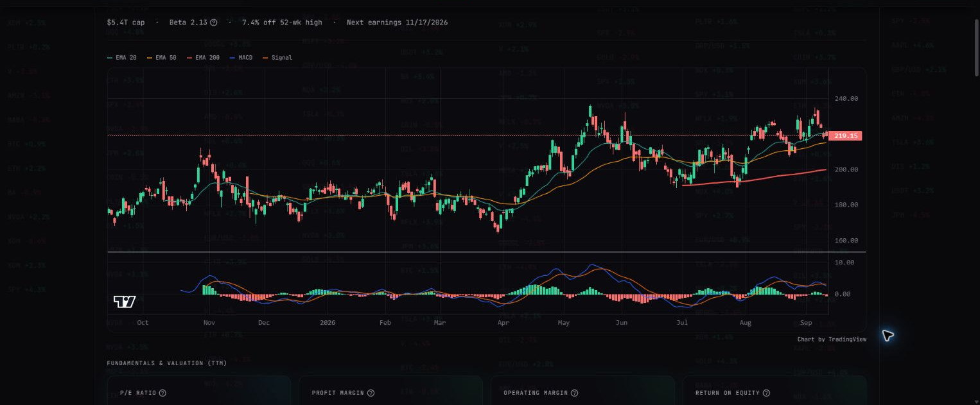Click the $5.4T cap text
This screenshot has width=980, height=405.
(126, 22)
